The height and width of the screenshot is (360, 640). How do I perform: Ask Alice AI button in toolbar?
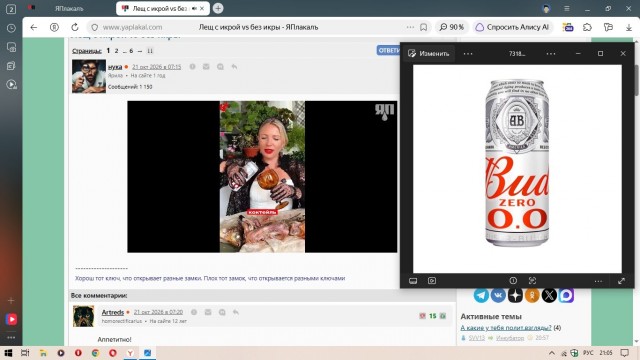click(x=513, y=27)
